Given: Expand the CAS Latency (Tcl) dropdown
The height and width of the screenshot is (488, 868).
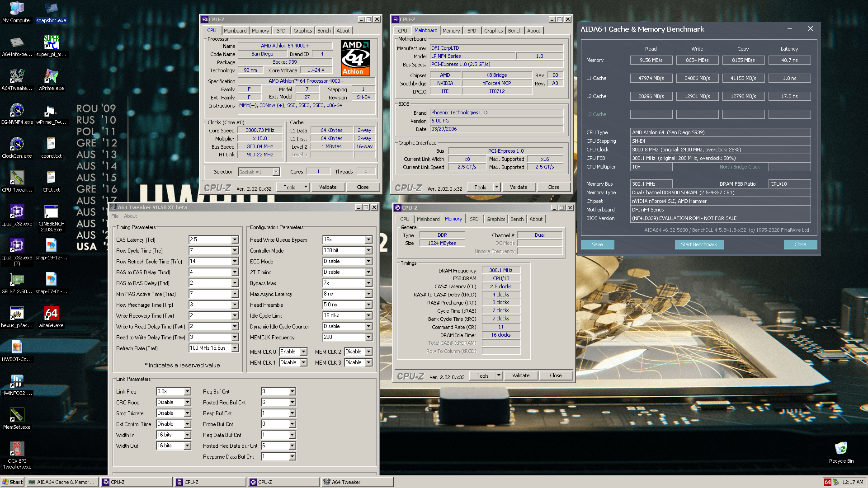Looking at the screenshot, I should pos(235,239).
